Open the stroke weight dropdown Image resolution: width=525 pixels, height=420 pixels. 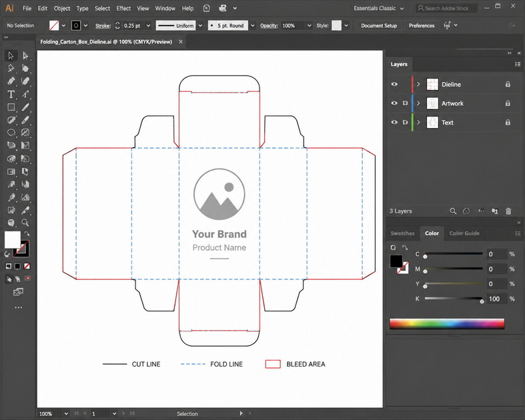[x=148, y=25]
